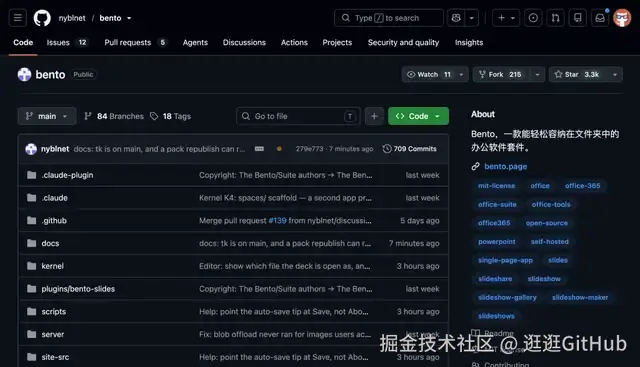
Task: Open the kernel commit message about Editor
Action: point(284,266)
